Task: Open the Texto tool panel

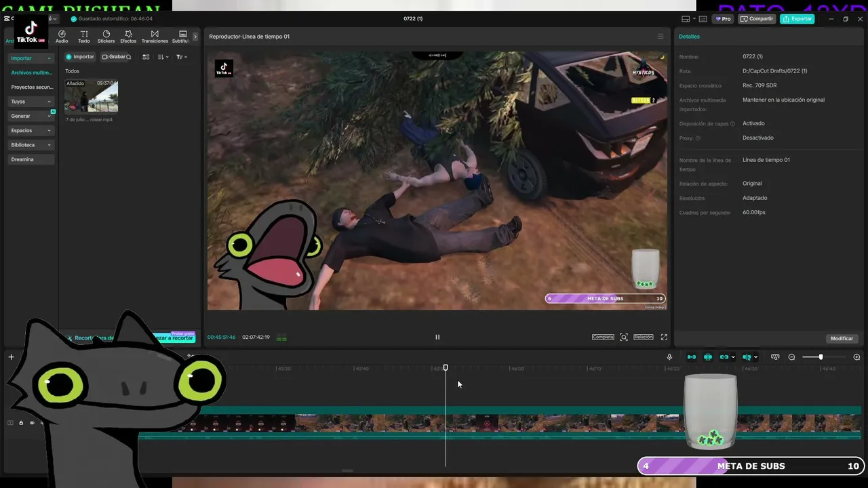Action: point(84,37)
